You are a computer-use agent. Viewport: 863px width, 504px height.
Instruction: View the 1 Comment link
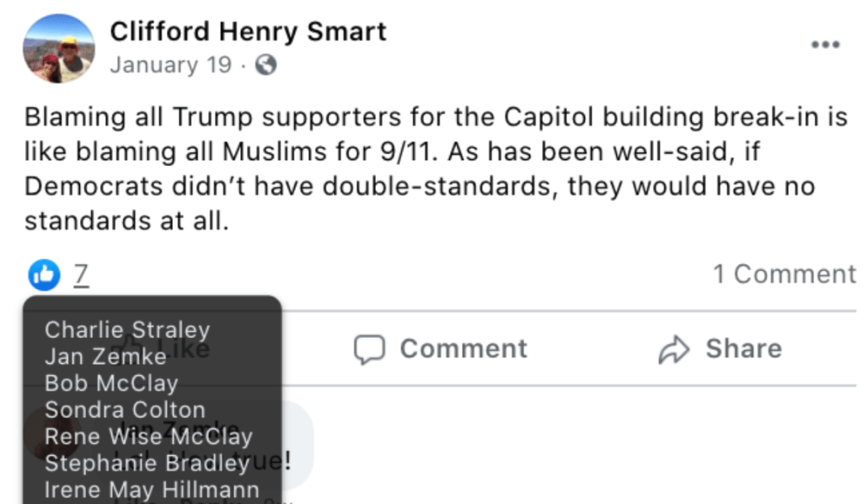(x=784, y=275)
